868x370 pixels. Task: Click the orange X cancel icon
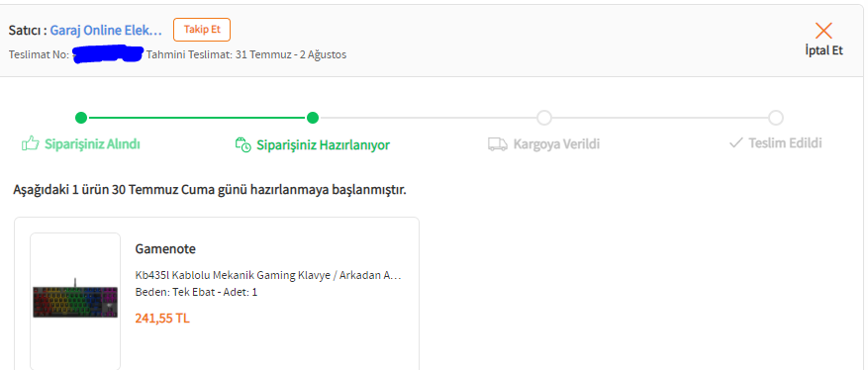click(823, 31)
